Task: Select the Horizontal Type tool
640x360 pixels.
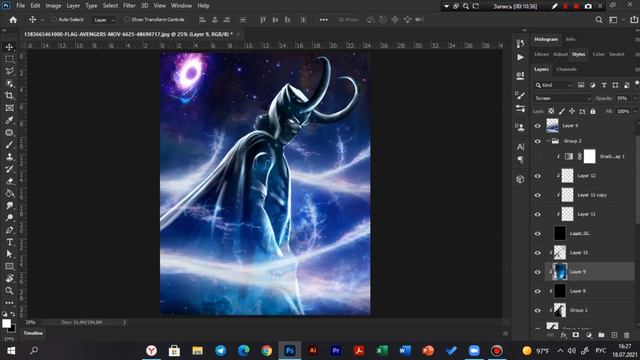Action: (9, 242)
